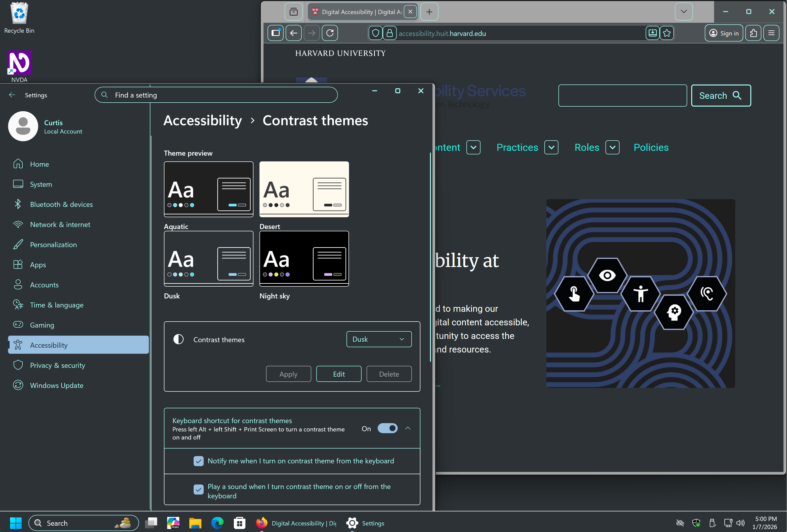Open Microsoft Store from the taskbar
787x532 pixels.
pyautogui.click(x=239, y=523)
